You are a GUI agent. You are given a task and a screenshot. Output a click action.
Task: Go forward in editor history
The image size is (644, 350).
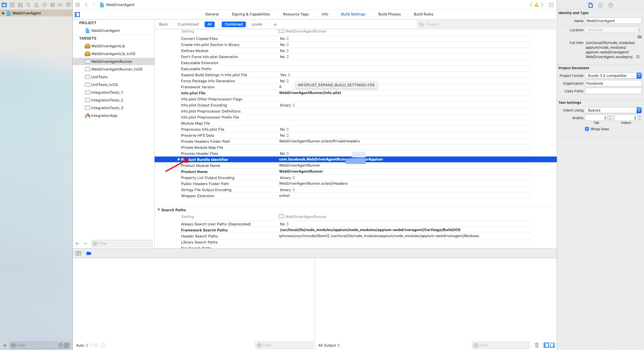click(x=94, y=5)
